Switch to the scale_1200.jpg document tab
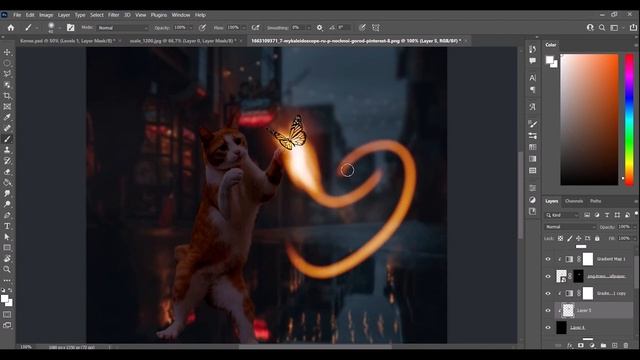This screenshot has height=360, width=640. coord(182,41)
